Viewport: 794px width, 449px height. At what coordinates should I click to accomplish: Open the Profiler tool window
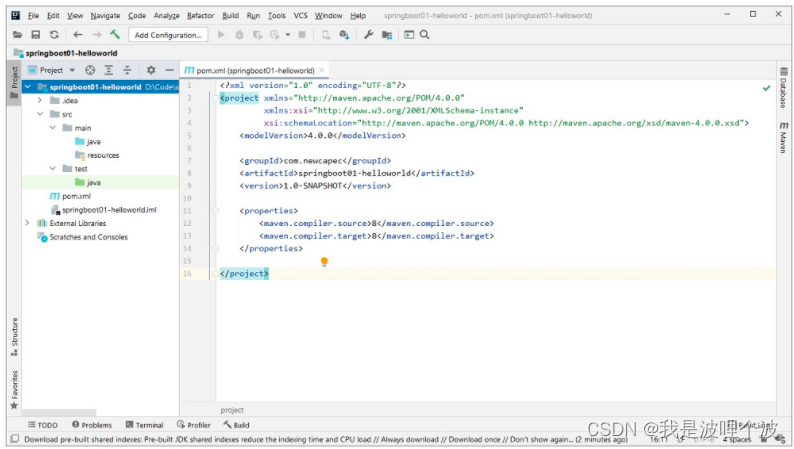point(193,425)
